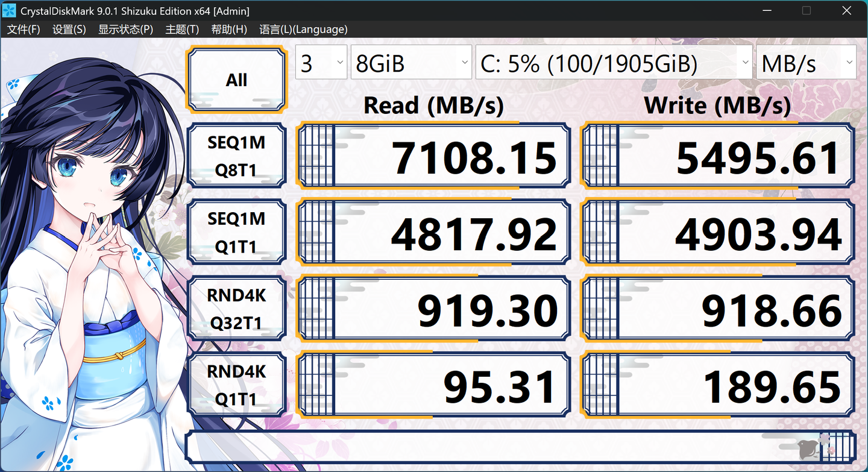
Task: Expand the C: drive selection dropdown
Action: [614, 62]
